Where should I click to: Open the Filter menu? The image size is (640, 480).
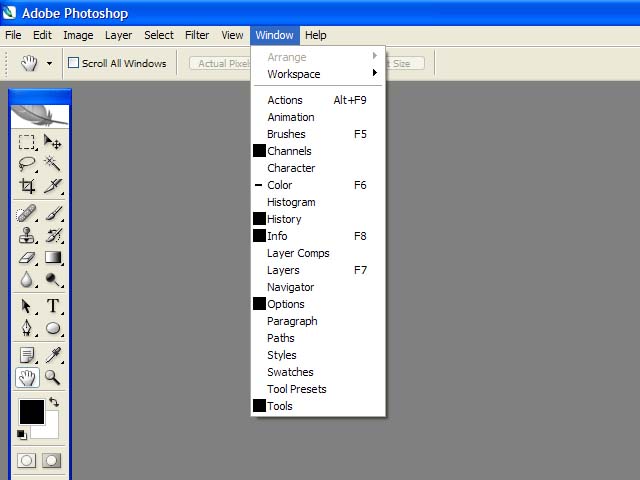coord(197,35)
